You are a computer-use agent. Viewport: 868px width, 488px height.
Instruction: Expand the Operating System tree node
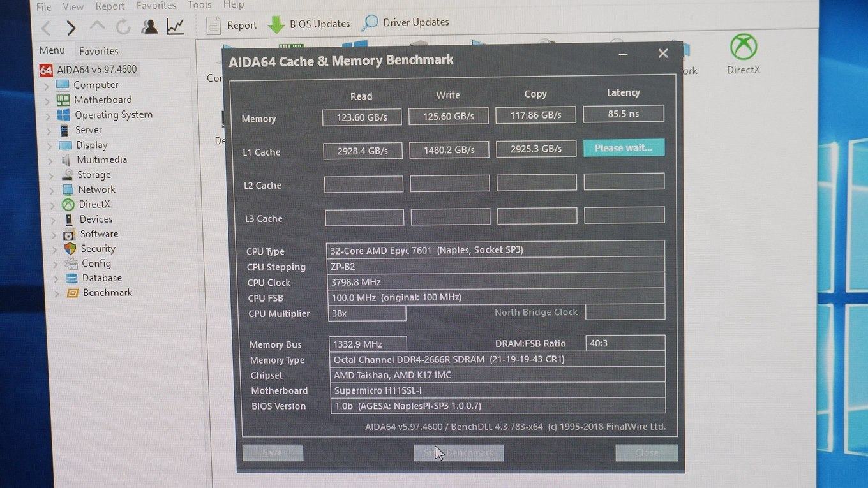[47, 116]
